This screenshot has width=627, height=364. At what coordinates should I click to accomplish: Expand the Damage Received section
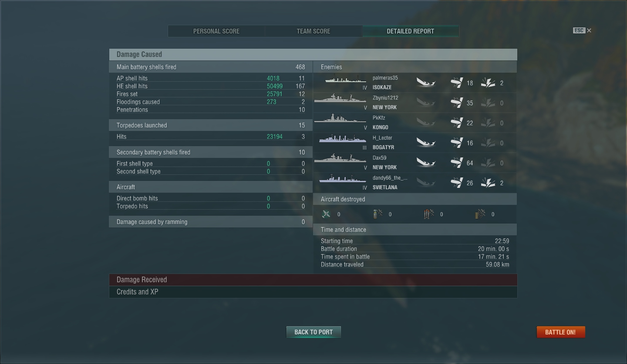click(313, 280)
